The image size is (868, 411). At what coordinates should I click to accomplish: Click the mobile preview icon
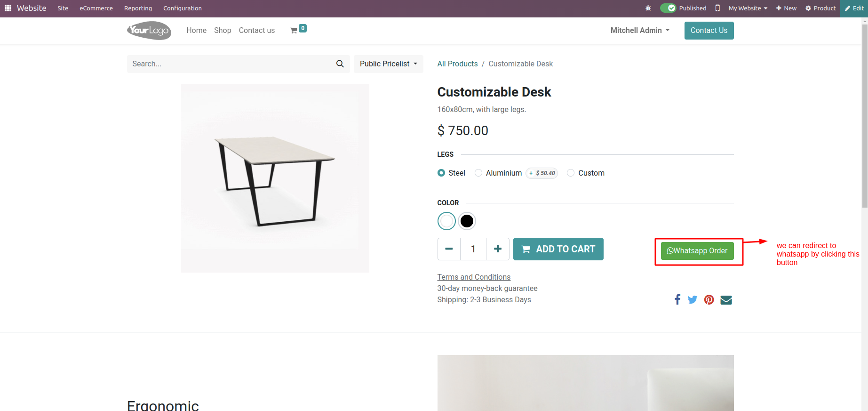717,8
